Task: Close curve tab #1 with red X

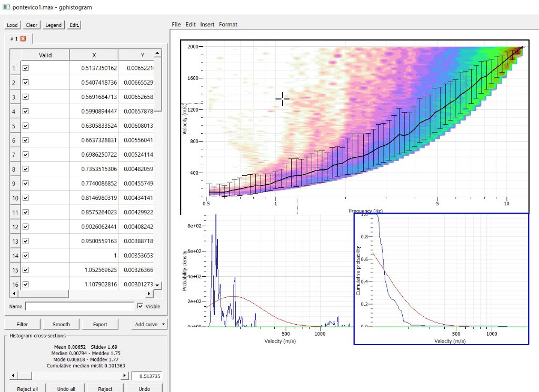Action: point(23,39)
